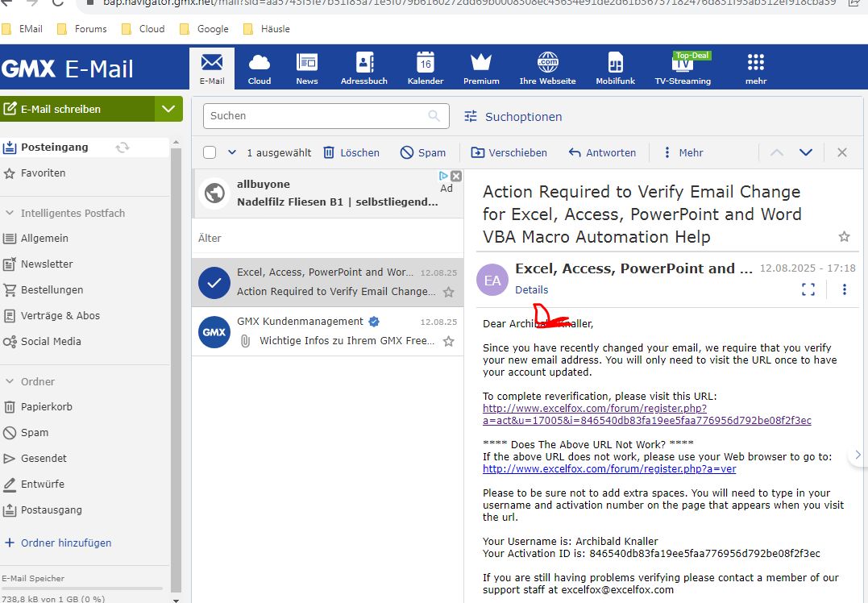
Task: Open the Forums bookmark folder
Action: click(x=82, y=29)
